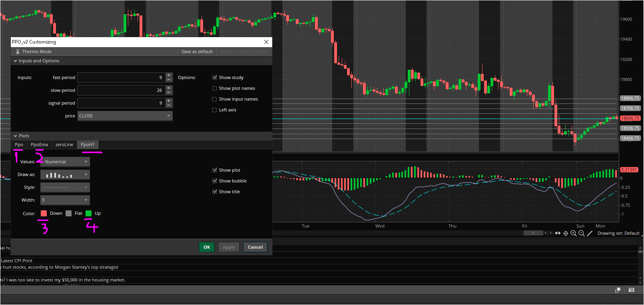Increment the fast period value
Screen dimensions: 644x305
pos(169,75)
